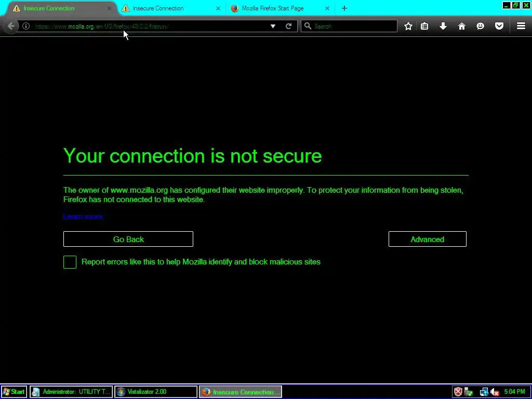The height and width of the screenshot is (399, 532).
Task: Click the safely remove hardware tray icon
Action: (x=469, y=392)
